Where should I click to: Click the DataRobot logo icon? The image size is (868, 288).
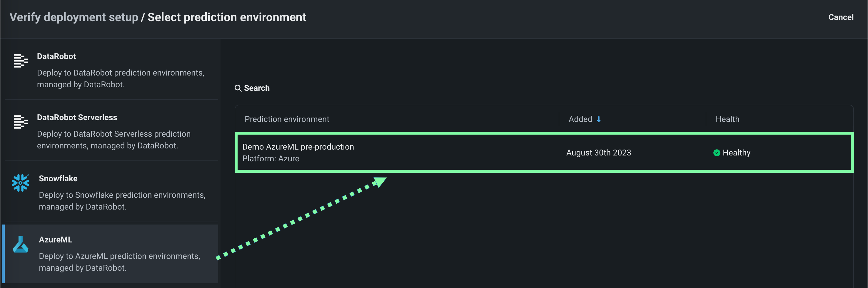(x=21, y=61)
